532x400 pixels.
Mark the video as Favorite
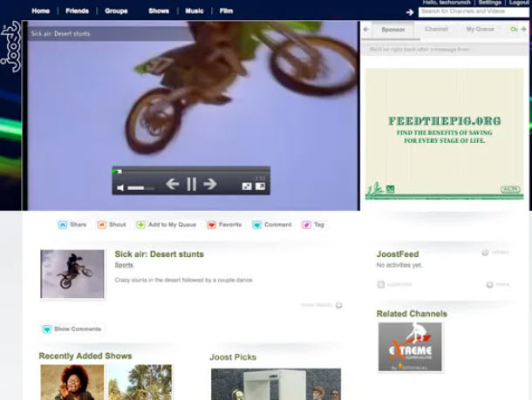(x=224, y=225)
